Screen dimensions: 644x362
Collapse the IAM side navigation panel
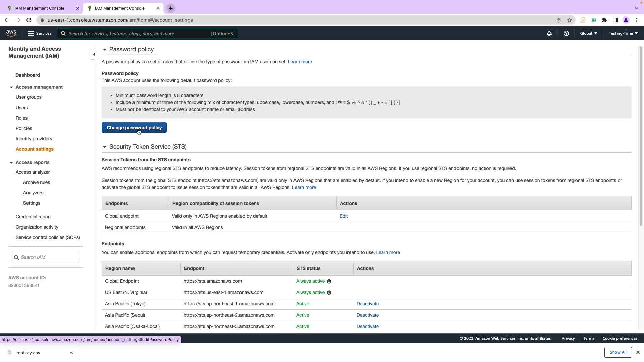pyautogui.click(x=94, y=54)
